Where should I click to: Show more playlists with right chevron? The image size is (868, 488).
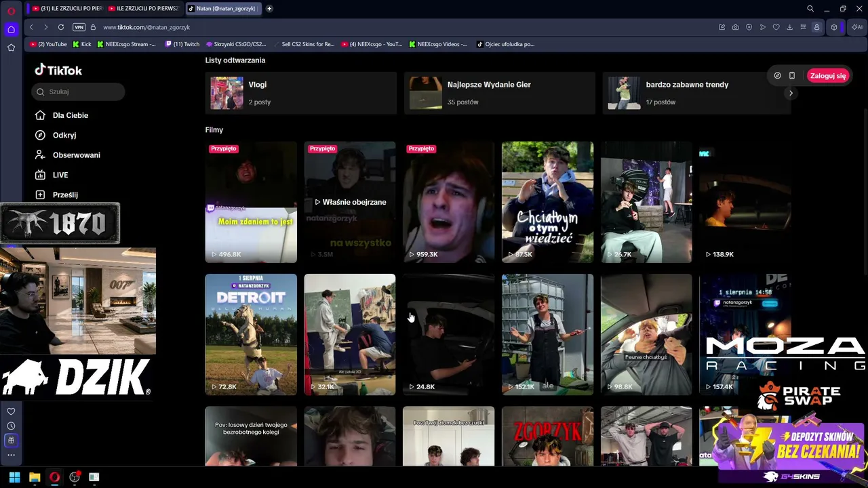791,93
